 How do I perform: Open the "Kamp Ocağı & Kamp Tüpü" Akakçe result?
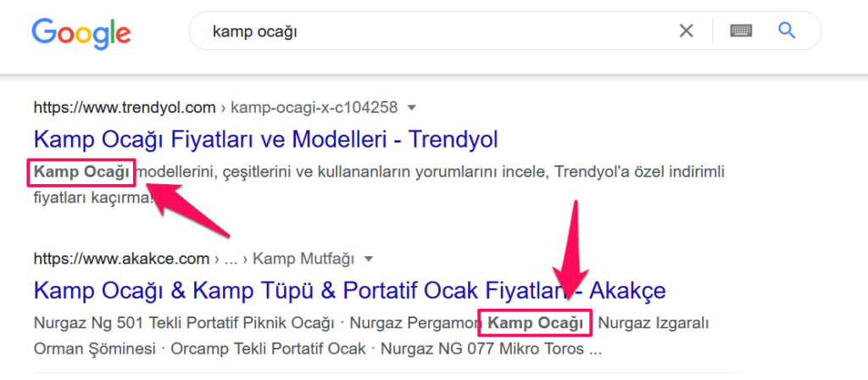pos(349,290)
